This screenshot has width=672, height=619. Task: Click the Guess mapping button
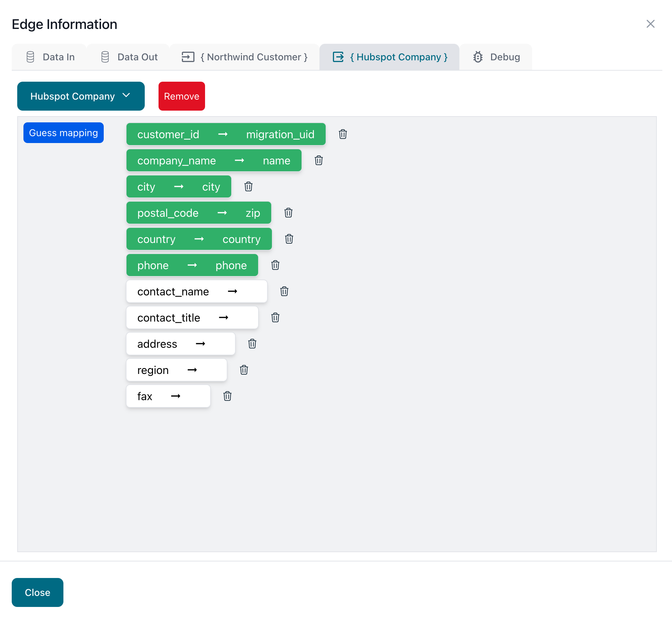[63, 133]
